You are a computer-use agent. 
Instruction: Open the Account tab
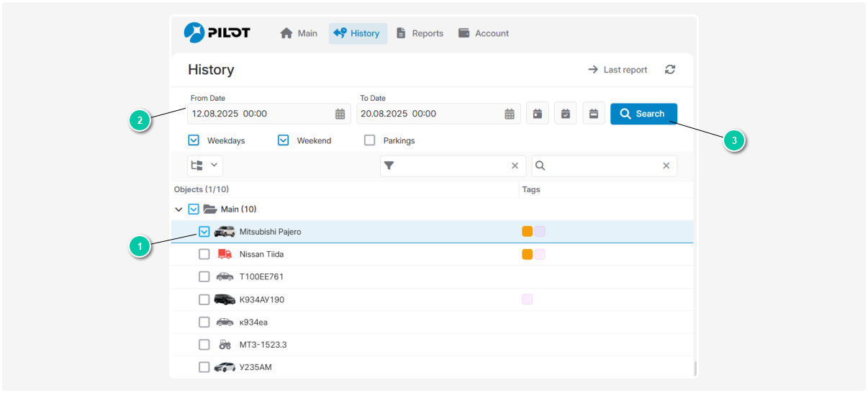point(484,33)
